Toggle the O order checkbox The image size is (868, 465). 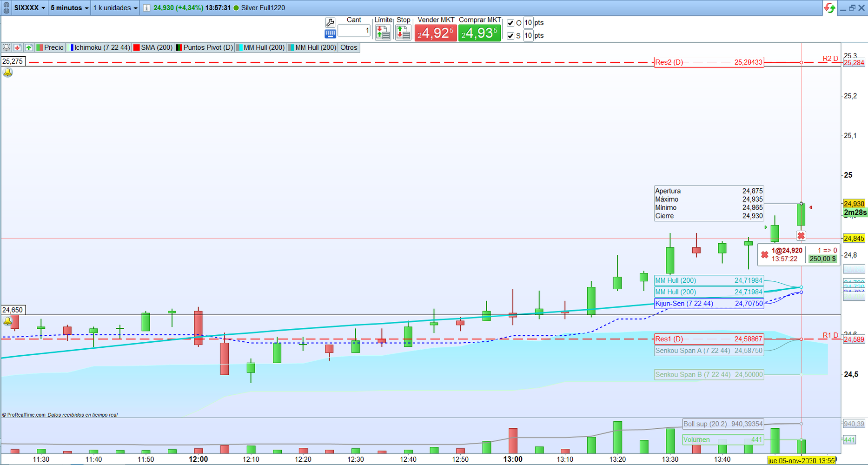pyautogui.click(x=510, y=23)
